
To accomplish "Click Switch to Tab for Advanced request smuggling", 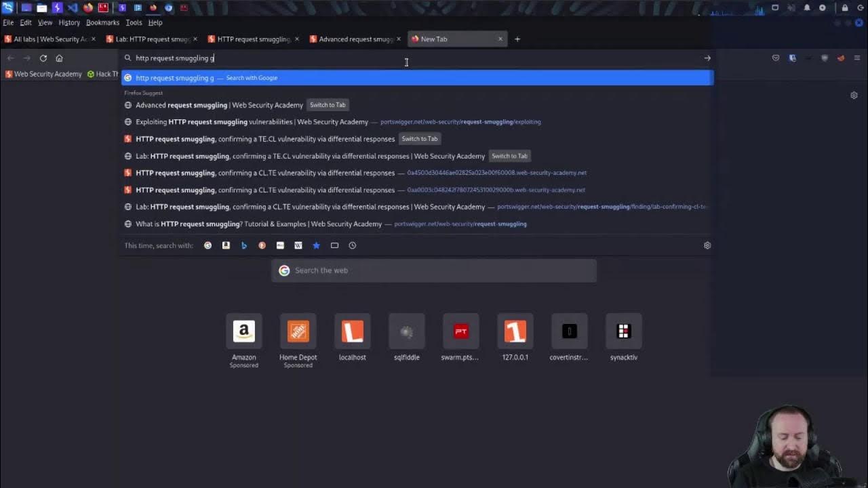I will click(328, 105).
